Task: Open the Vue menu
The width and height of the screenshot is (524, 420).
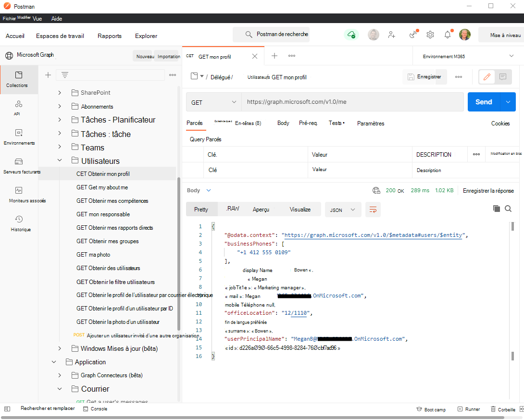Action: pos(37,18)
